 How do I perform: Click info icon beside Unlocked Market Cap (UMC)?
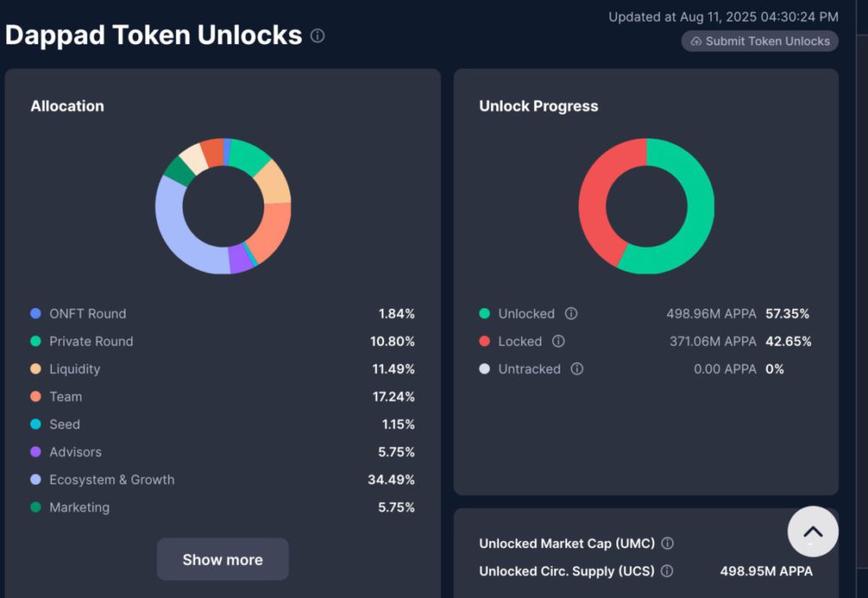coord(668,544)
